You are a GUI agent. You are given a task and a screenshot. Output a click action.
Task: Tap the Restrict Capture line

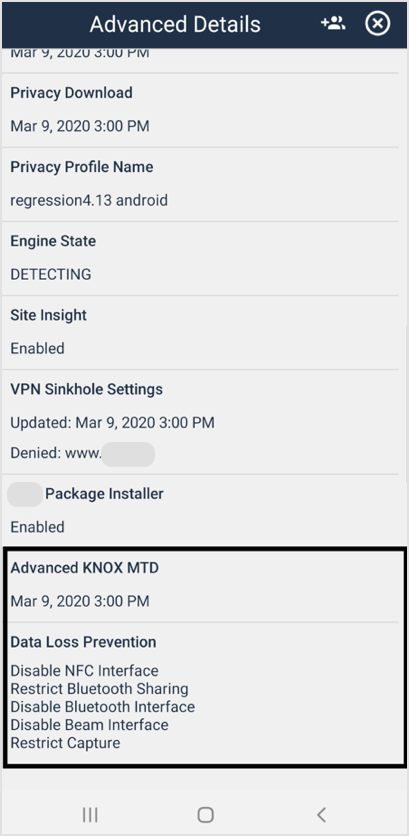pyautogui.click(x=65, y=743)
